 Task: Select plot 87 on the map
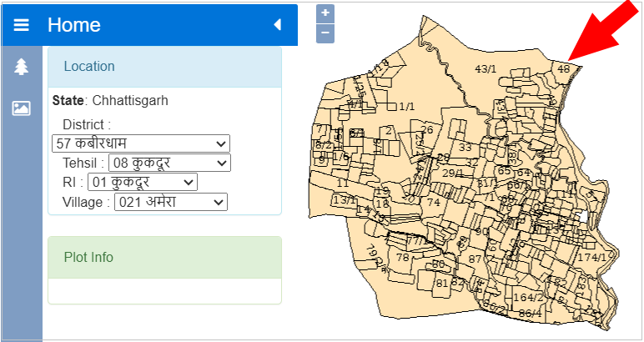pos(475,259)
